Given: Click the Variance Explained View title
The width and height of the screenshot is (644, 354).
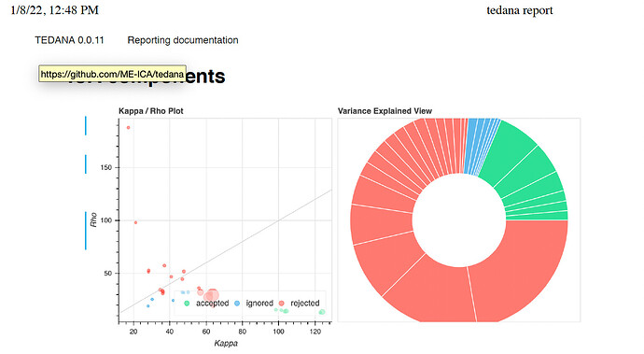Looking at the screenshot, I should click(x=385, y=111).
